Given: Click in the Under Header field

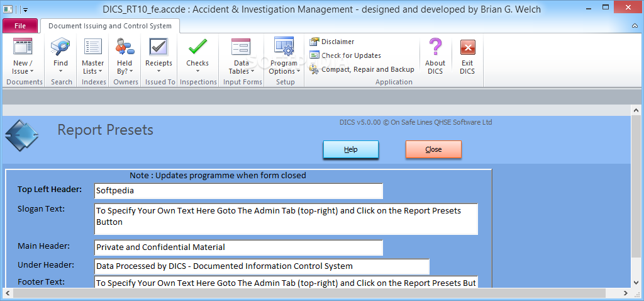Looking at the screenshot, I should click(262, 266).
